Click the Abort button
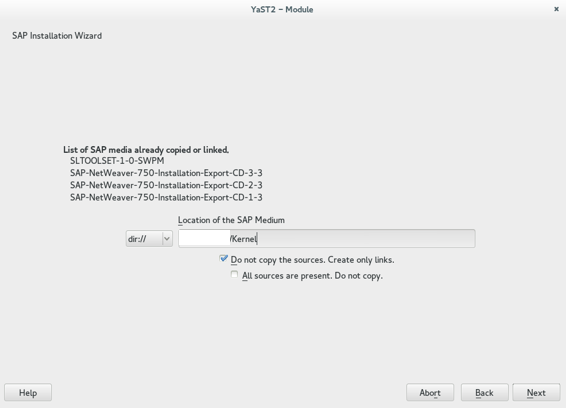This screenshot has height=408, width=566. click(x=430, y=392)
